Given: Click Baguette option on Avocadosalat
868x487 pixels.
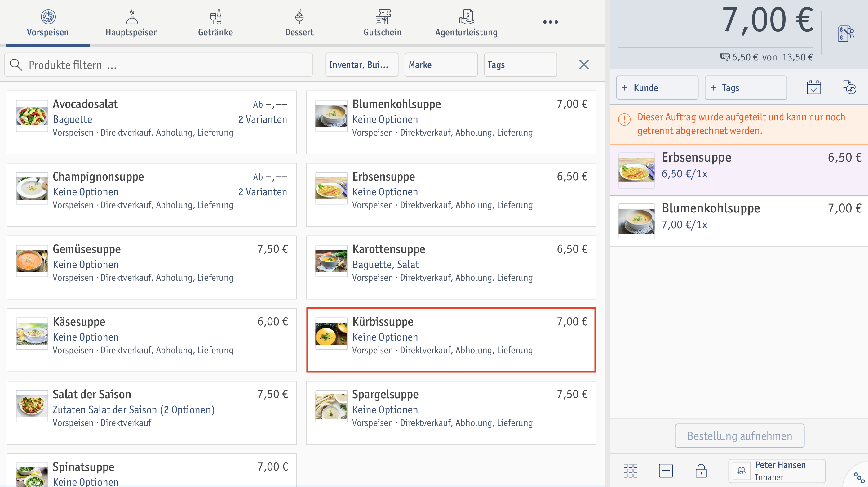Looking at the screenshot, I should [73, 119].
